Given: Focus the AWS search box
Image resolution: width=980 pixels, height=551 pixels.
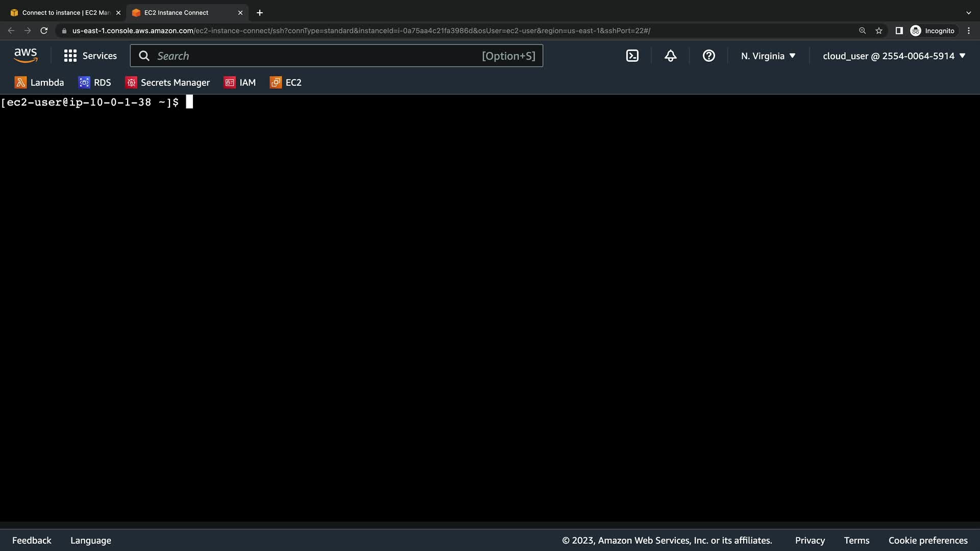Looking at the screenshot, I should pyautogui.click(x=316, y=56).
